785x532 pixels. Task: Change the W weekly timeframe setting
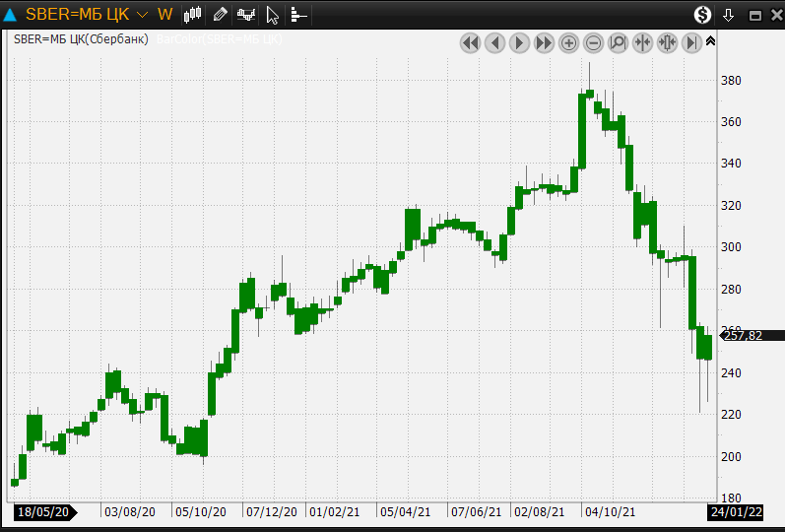[x=164, y=15]
